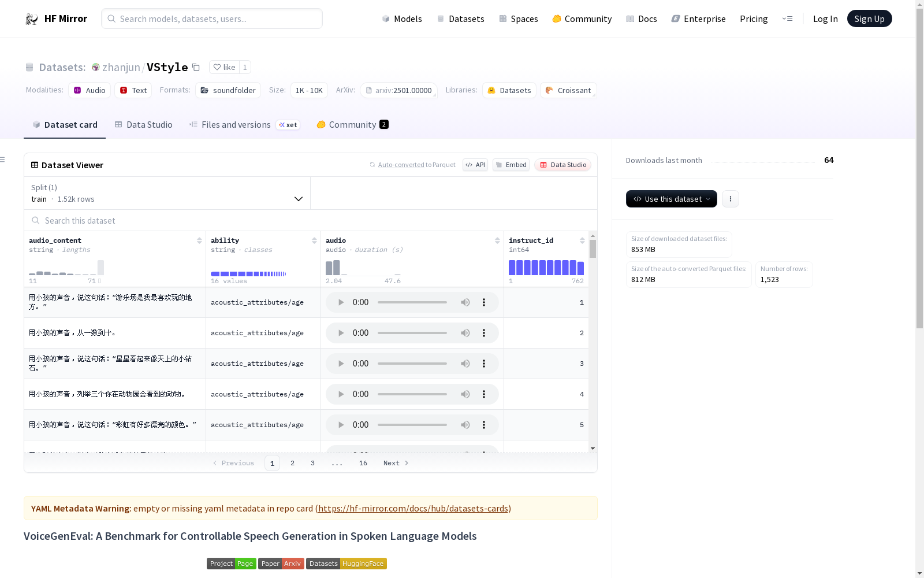Click the HF Mirror logo icon

pyautogui.click(x=32, y=19)
